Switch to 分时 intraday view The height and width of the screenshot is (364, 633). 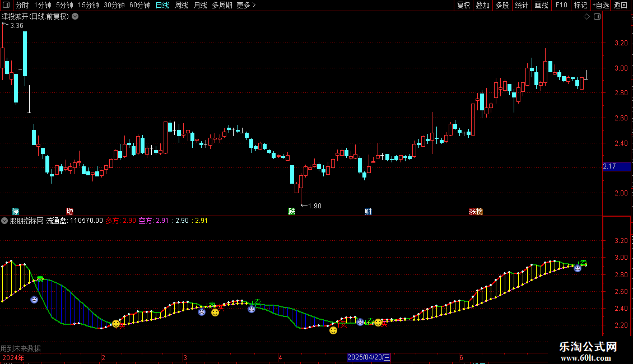coord(22,5)
